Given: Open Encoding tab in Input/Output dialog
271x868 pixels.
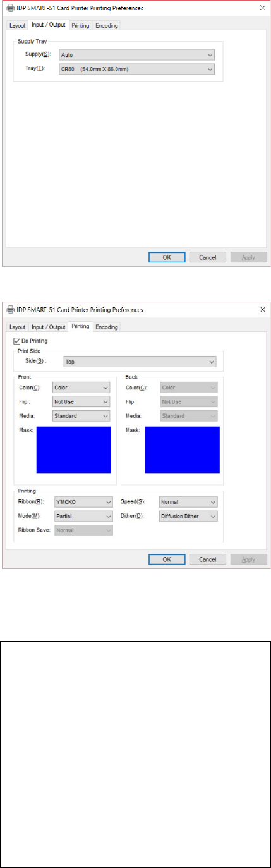Looking at the screenshot, I should (107, 26).
